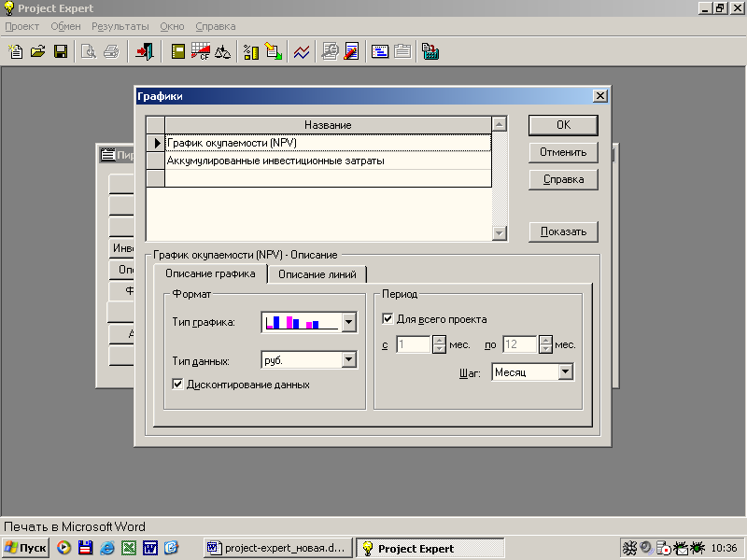Click Справка button in Графики dialog

(563, 179)
